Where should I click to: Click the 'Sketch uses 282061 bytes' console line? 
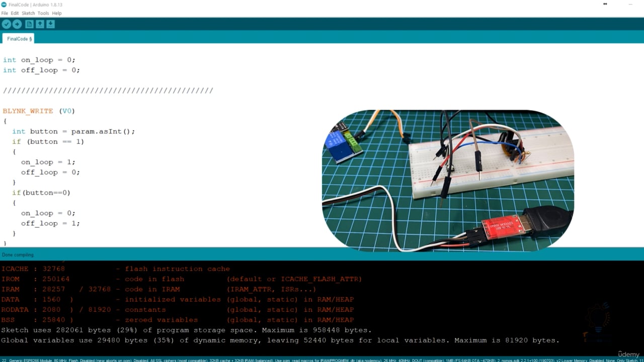186,330
